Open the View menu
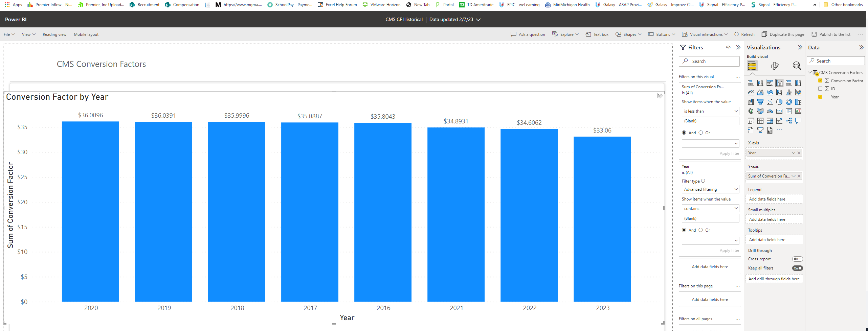This screenshot has width=868, height=331. [x=28, y=34]
